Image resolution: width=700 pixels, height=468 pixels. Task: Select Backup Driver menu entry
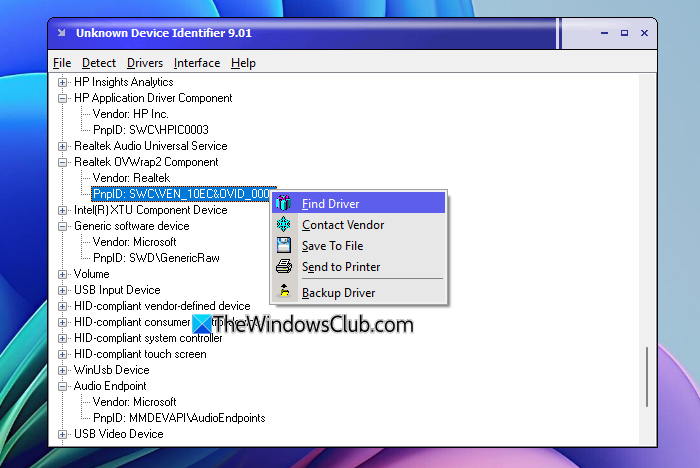358,292
